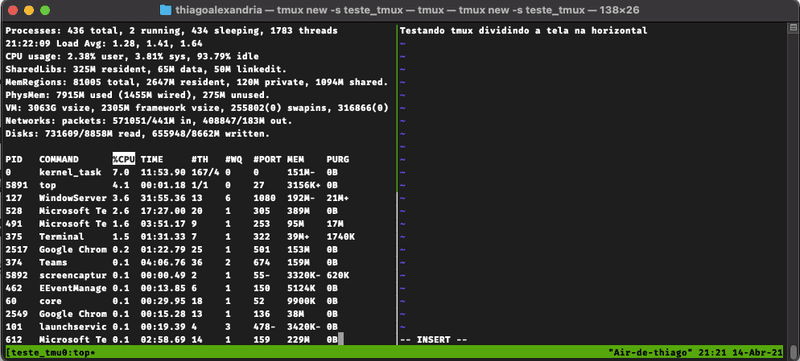This screenshot has height=361, width=800.
Task: Click the Disks read/written line
Action: [138, 134]
